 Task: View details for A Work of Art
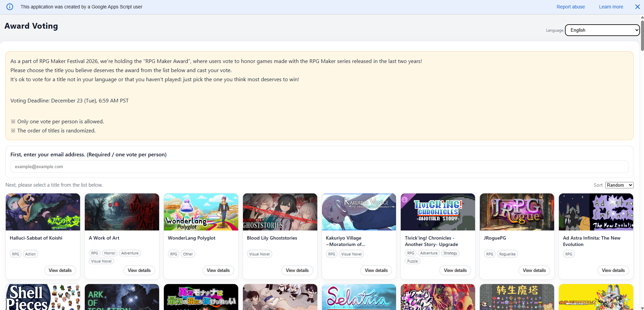click(139, 270)
